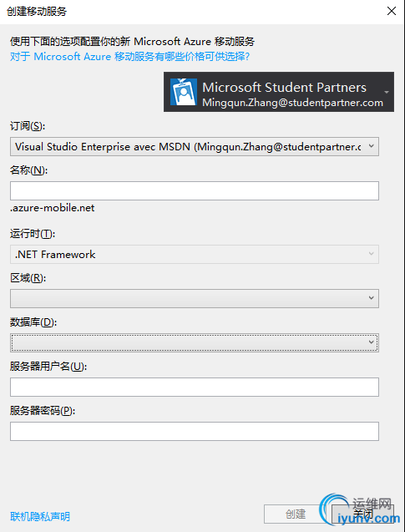Focus the 服务器密码 password field
Screen dimensions: 405x532
click(x=195, y=431)
